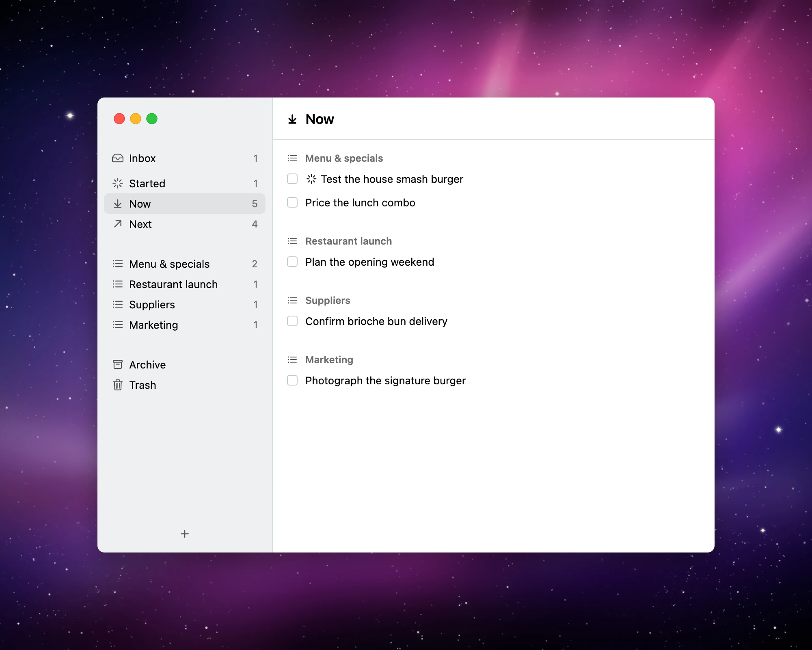Click the started indicator on smash burger task

311,179
